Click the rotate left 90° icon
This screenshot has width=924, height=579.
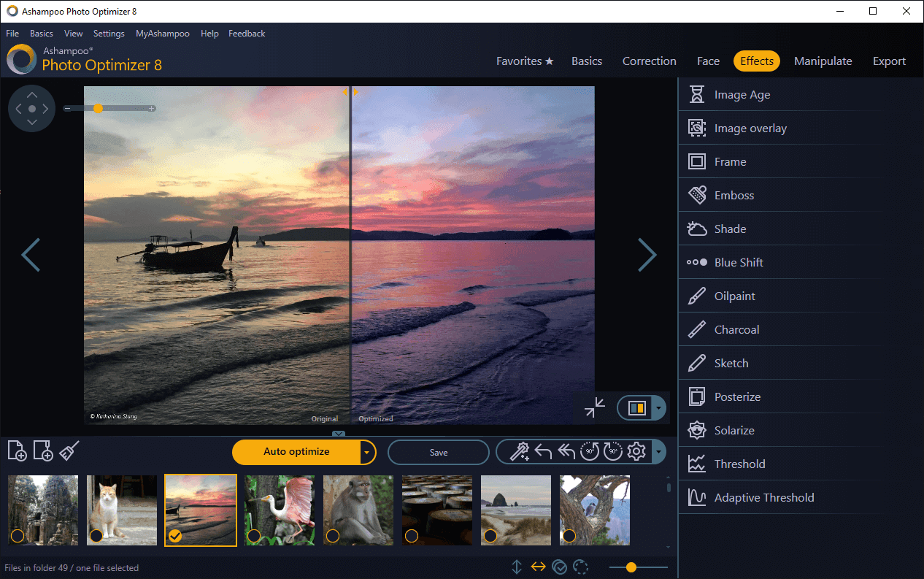click(590, 451)
